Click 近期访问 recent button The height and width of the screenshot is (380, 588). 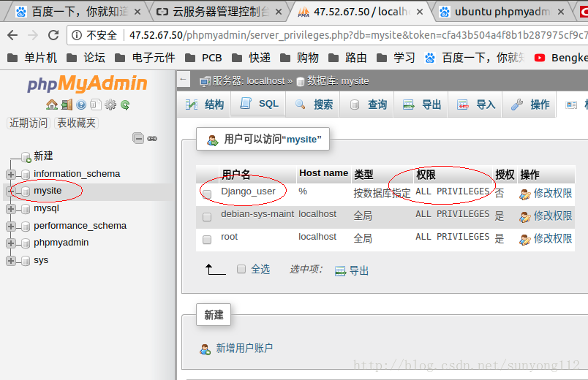[x=29, y=123]
